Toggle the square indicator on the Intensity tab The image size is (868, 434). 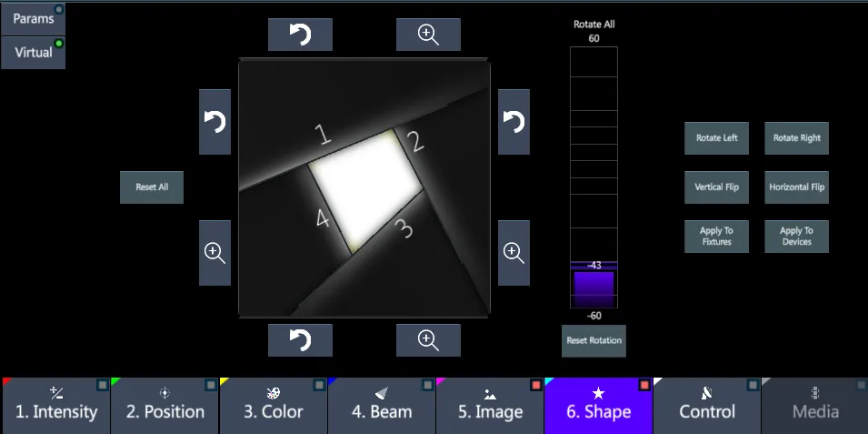tap(103, 385)
